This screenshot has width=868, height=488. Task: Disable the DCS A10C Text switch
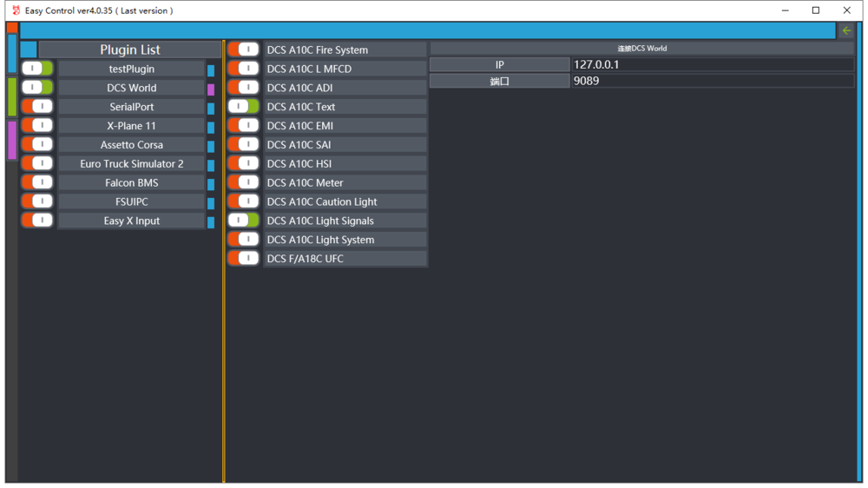pyautogui.click(x=244, y=106)
